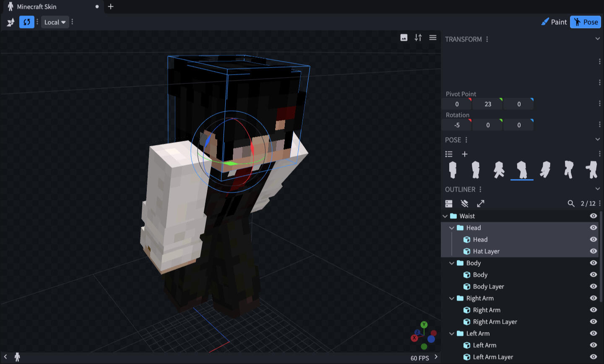Click the viewport background image icon
Image resolution: width=604 pixels, height=364 pixels.
pyautogui.click(x=404, y=38)
